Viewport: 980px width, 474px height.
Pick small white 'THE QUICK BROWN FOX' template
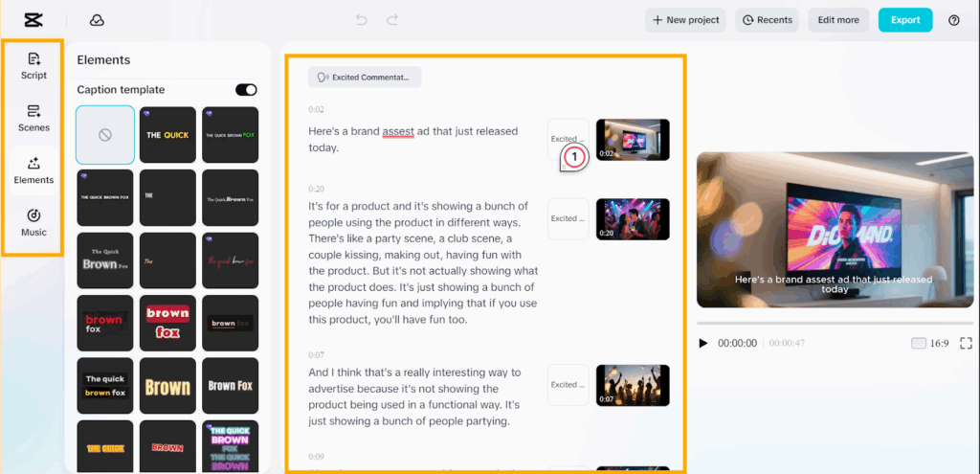pyautogui.click(x=105, y=197)
